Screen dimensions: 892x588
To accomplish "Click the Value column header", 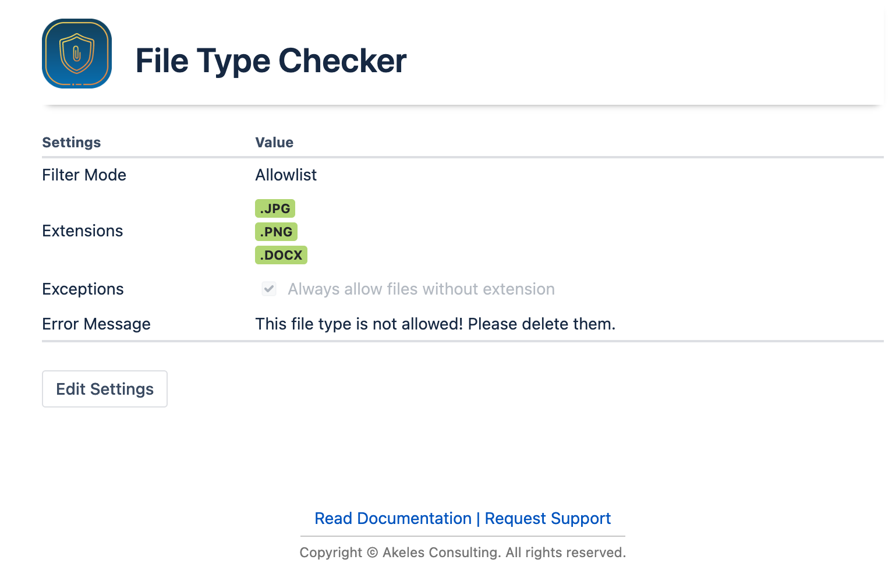I will 274,142.
